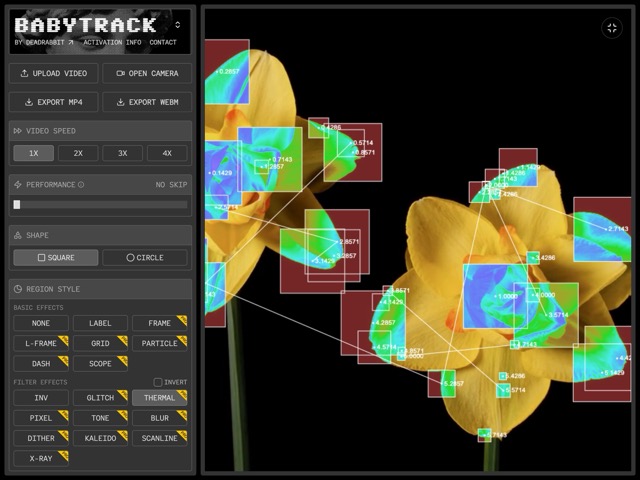Screen dimensions: 640x480
Task: Click the Upload Video button
Action: click(55, 73)
